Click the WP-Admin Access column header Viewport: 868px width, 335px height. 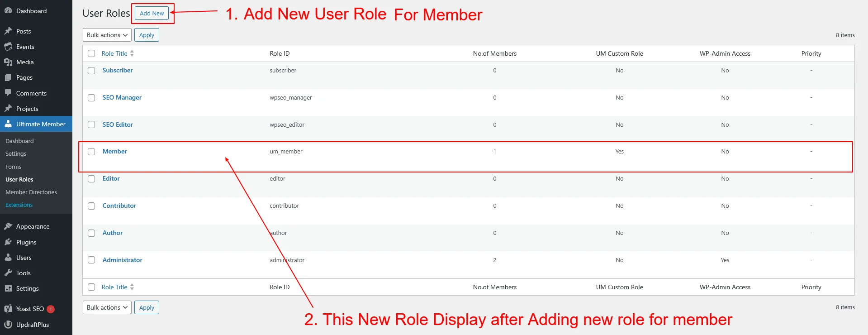click(725, 53)
